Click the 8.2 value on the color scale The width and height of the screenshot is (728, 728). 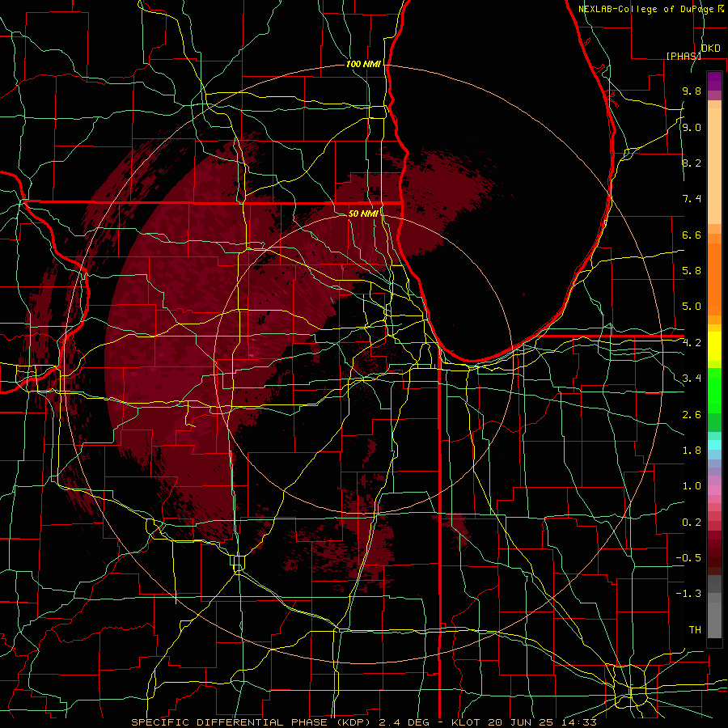point(692,163)
